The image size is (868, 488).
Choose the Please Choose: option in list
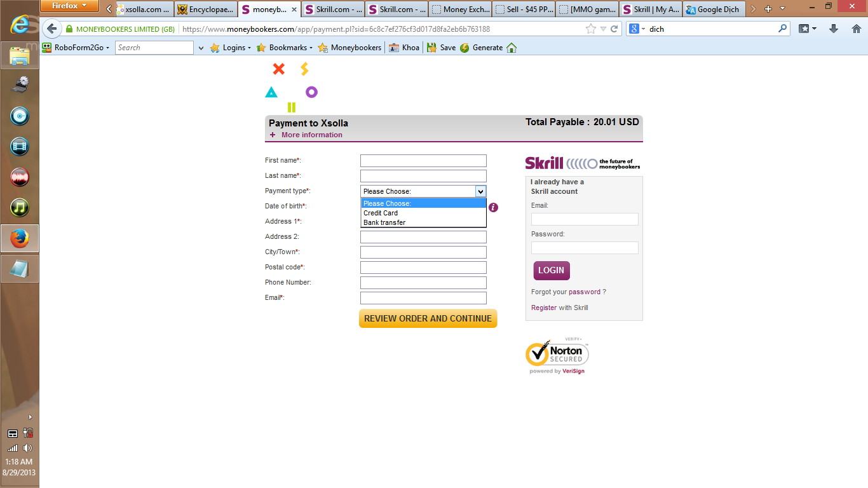(424, 203)
